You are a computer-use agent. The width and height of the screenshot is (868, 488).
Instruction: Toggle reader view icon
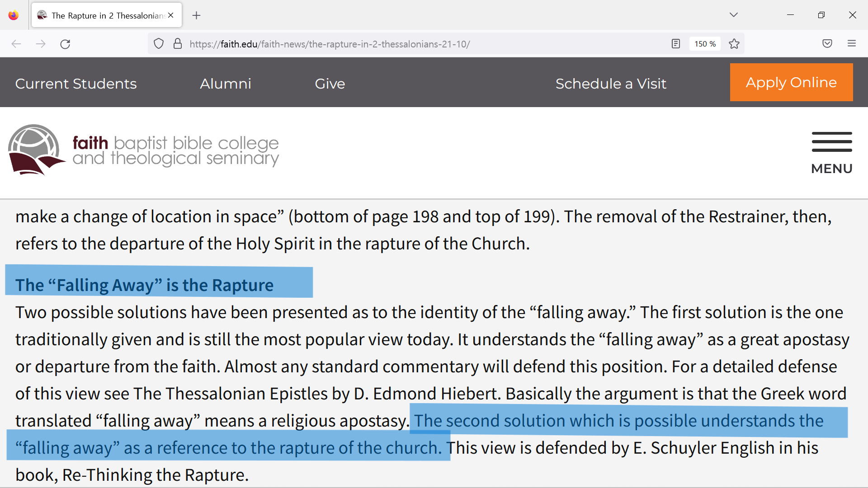[x=676, y=44]
